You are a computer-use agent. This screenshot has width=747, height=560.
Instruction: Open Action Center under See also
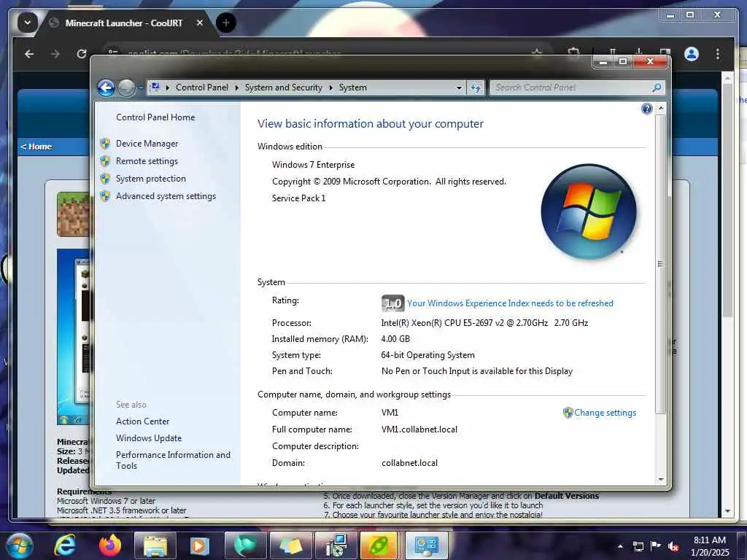(x=142, y=421)
